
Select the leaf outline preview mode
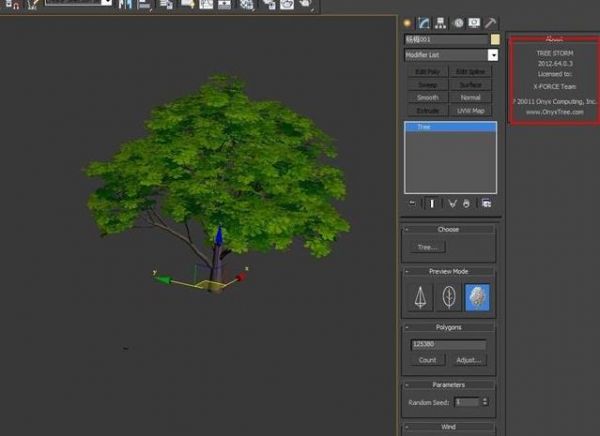(x=450, y=297)
